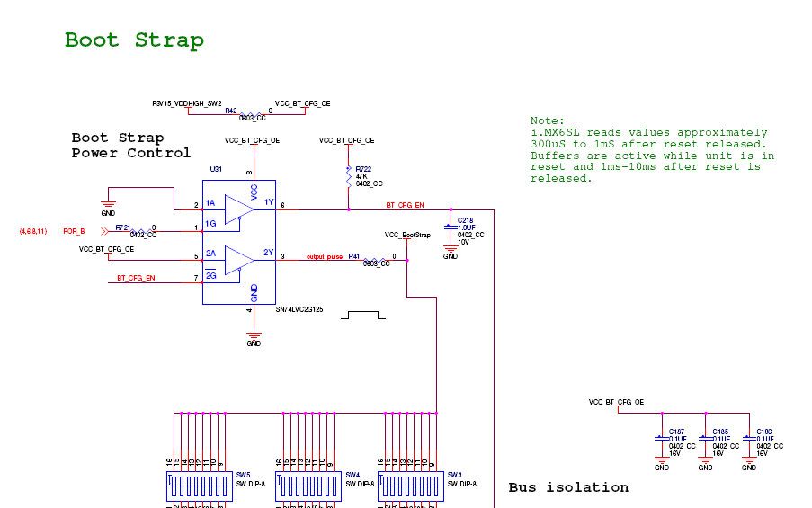Select capacitor C218 1.0UF symbol
812x508 pixels.
[x=451, y=227]
